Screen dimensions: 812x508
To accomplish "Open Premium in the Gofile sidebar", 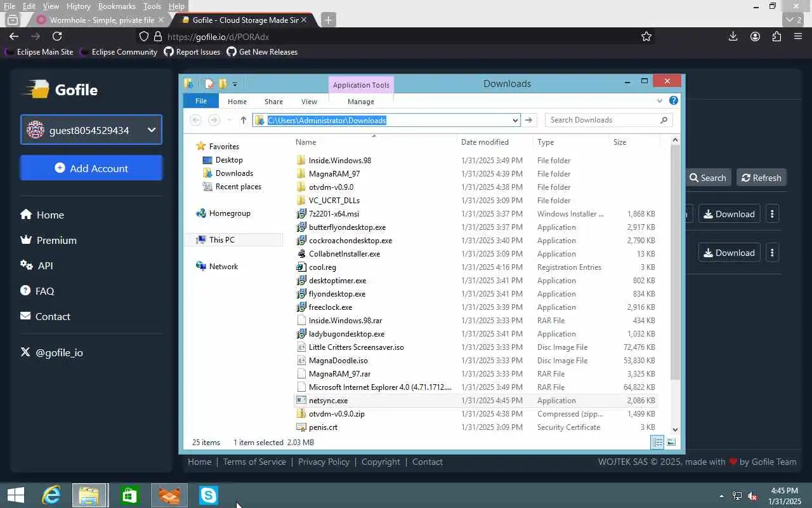I will (x=49, y=240).
